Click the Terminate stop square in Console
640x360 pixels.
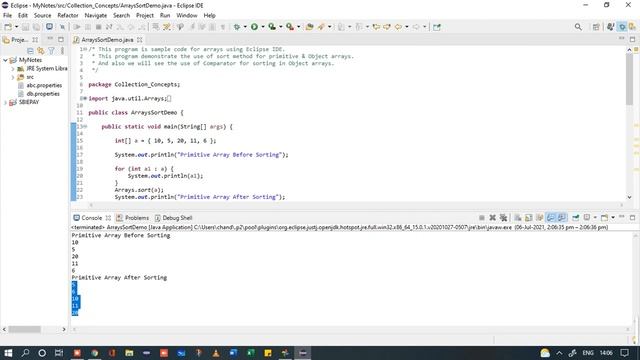[x=482, y=218]
